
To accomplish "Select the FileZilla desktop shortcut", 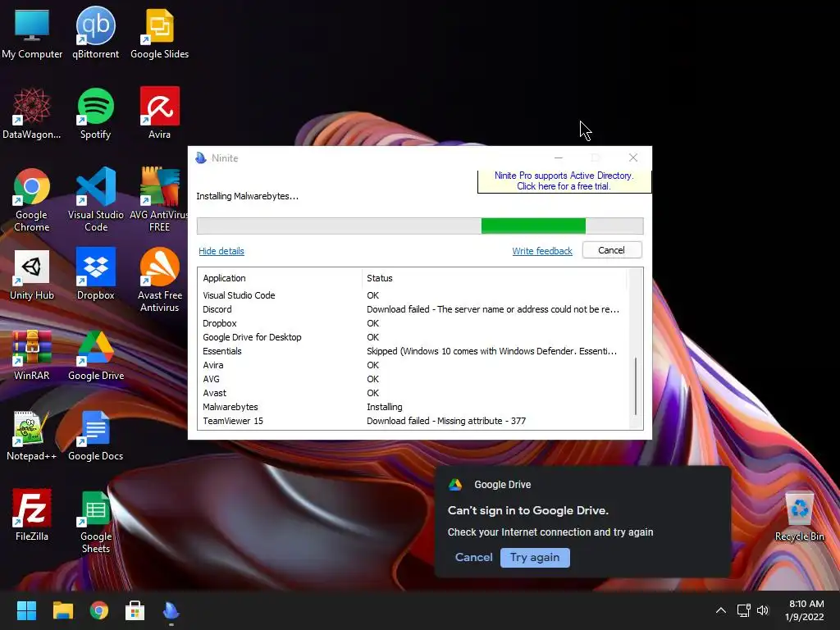I will pyautogui.click(x=32, y=515).
